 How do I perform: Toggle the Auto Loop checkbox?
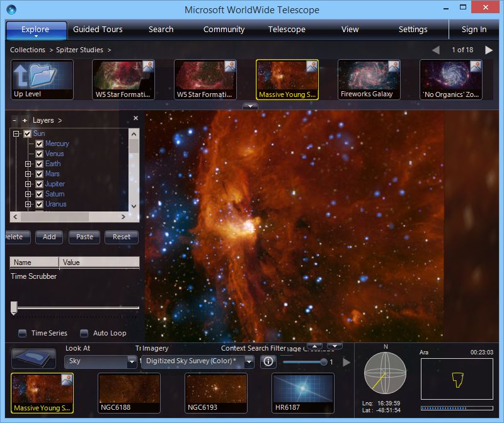click(x=84, y=333)
